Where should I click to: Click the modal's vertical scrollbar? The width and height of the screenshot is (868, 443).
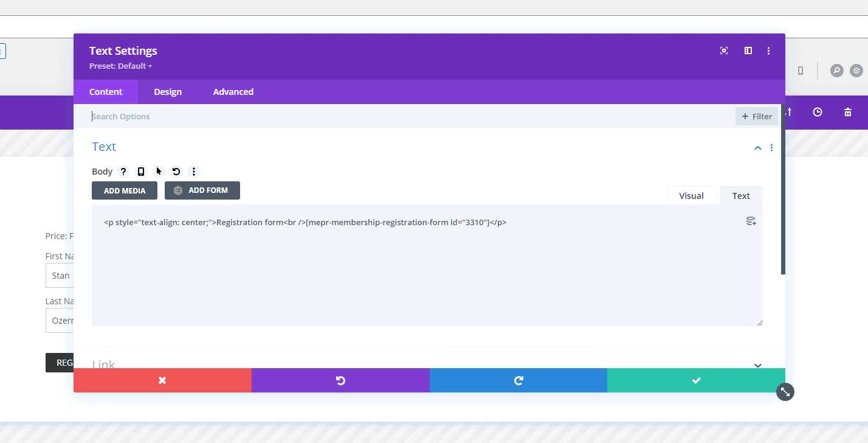(783, 189)
